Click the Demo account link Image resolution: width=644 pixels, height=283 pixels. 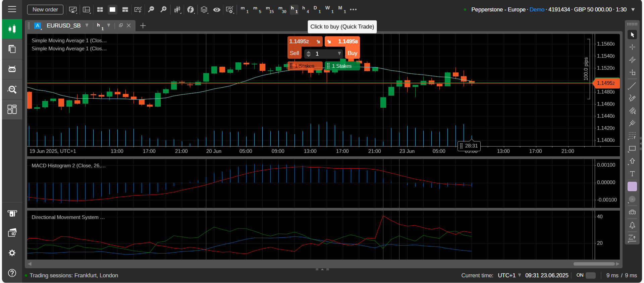pyautogui.click(x=537, y=9)
